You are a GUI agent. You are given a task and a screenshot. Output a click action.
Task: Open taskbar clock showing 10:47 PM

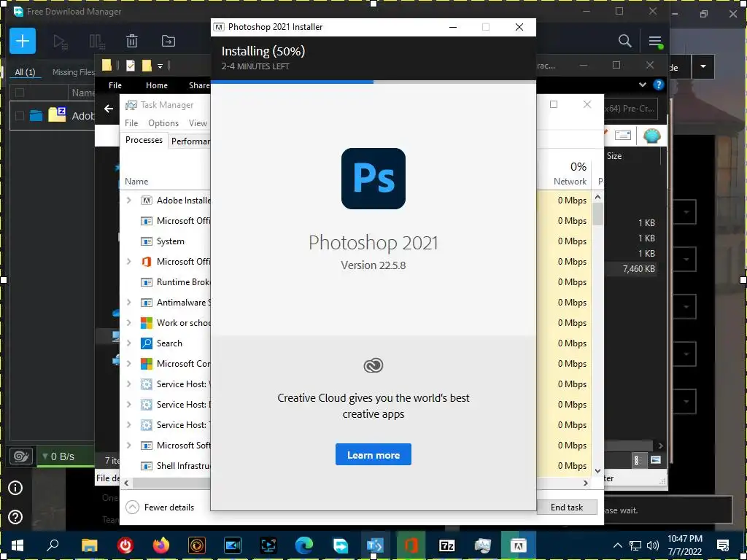[684, 545]
